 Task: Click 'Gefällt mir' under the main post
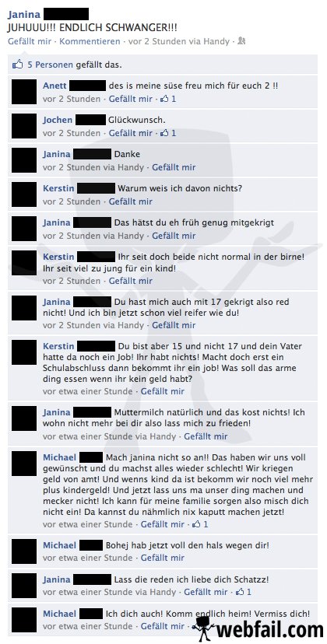(30, 41)
